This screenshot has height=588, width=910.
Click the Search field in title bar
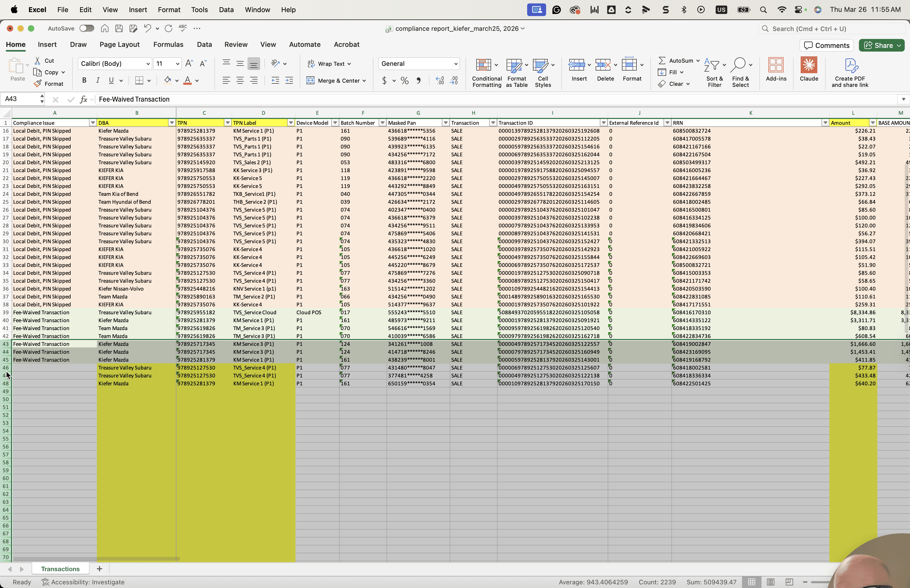[x=832, y=29]
